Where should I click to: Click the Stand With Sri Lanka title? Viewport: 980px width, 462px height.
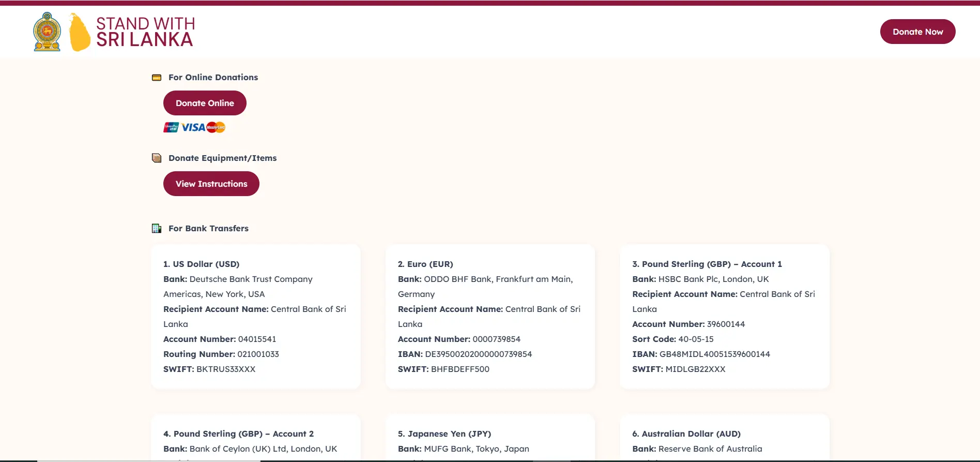coord(145,32)
